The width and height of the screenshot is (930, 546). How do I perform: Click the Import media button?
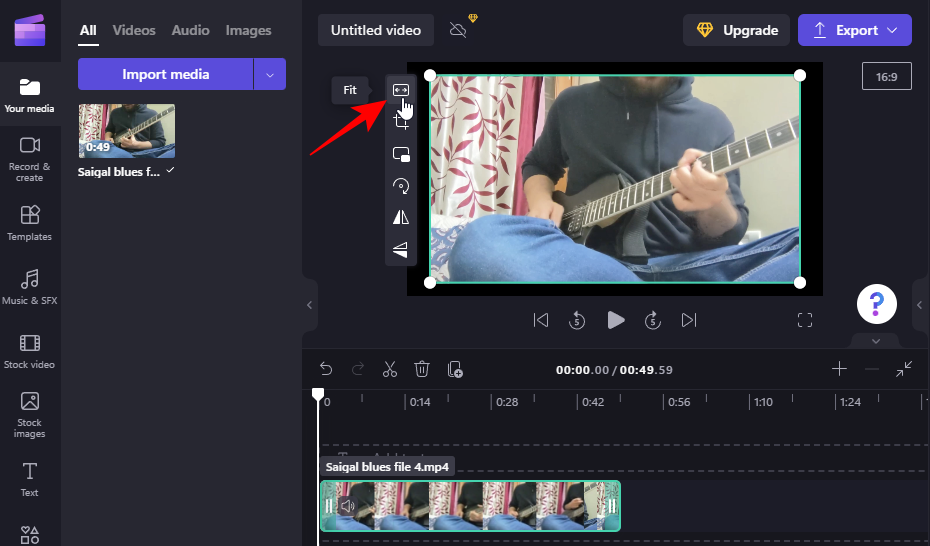pos(165,74)
